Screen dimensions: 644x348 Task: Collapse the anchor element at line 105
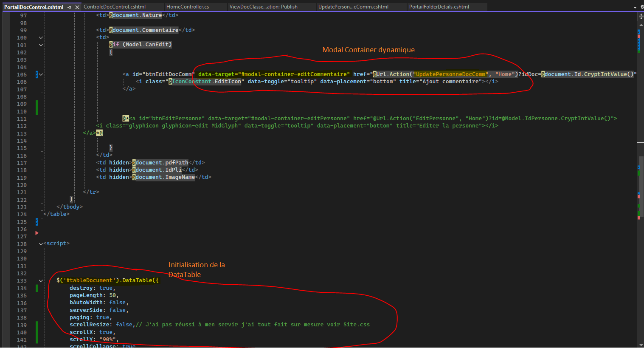click(41, 74)
